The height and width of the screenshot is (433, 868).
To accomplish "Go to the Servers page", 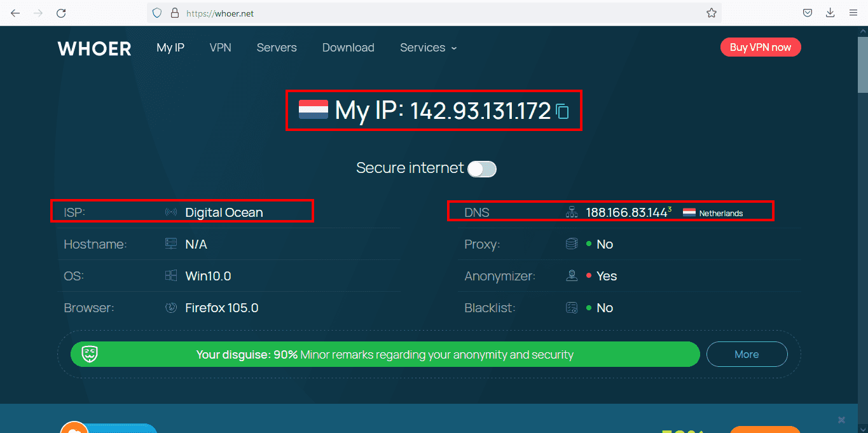I will (x=277, y=48).
